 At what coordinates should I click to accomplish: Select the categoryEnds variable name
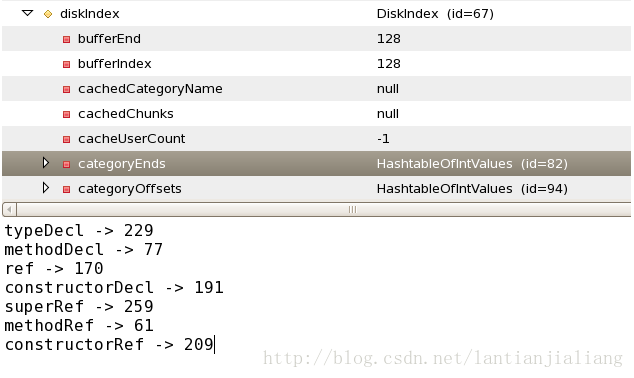point(122,164)
